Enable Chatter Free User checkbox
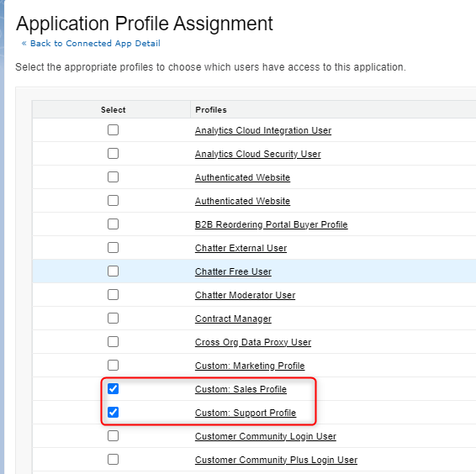Image resolution: width=476 pixels, height=474 pixels. pyautogui.click(x=113, y=271)
